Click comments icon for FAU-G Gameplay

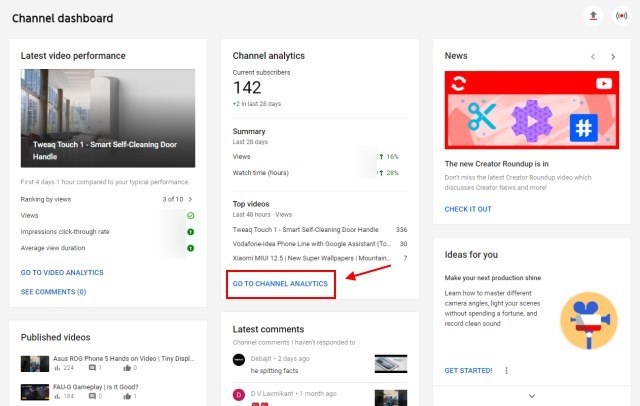92,396
